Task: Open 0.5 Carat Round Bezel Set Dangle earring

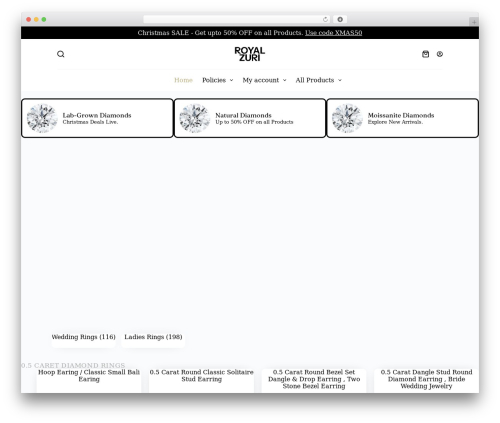Action: point(314,379)
